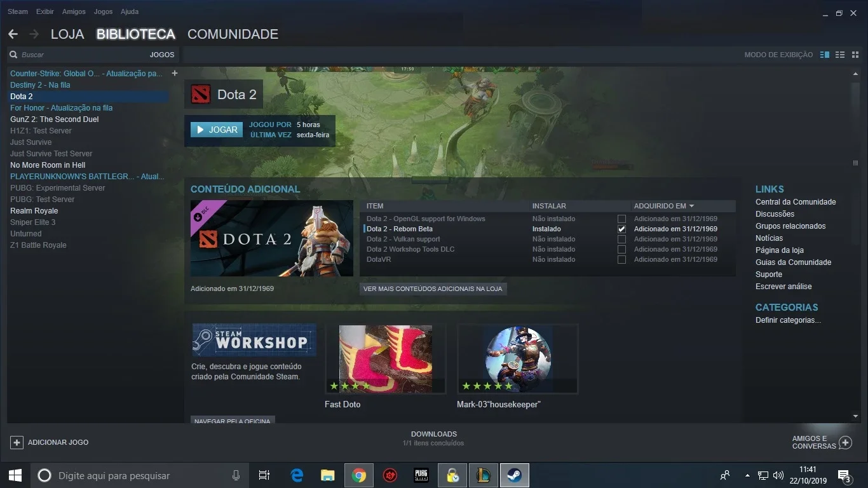
Task: Check Dota 2 Workshop Tools DLC box
Action: tap(621, 249)
